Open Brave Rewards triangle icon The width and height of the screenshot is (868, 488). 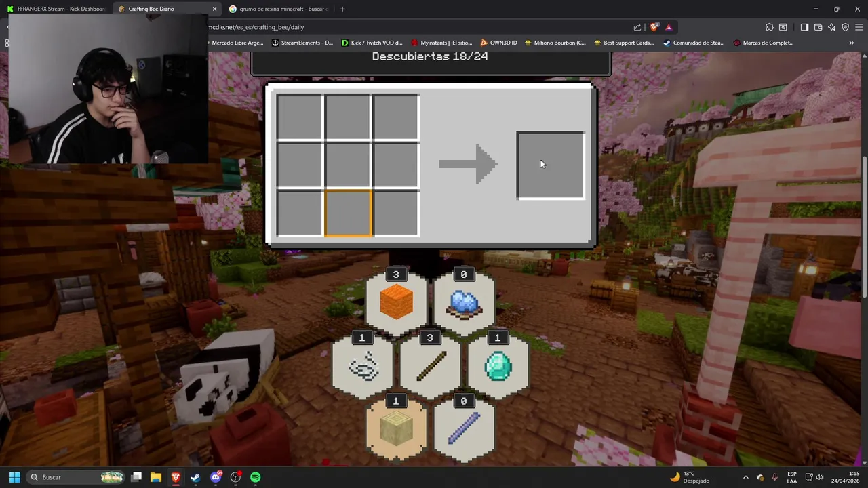[669, 27]
